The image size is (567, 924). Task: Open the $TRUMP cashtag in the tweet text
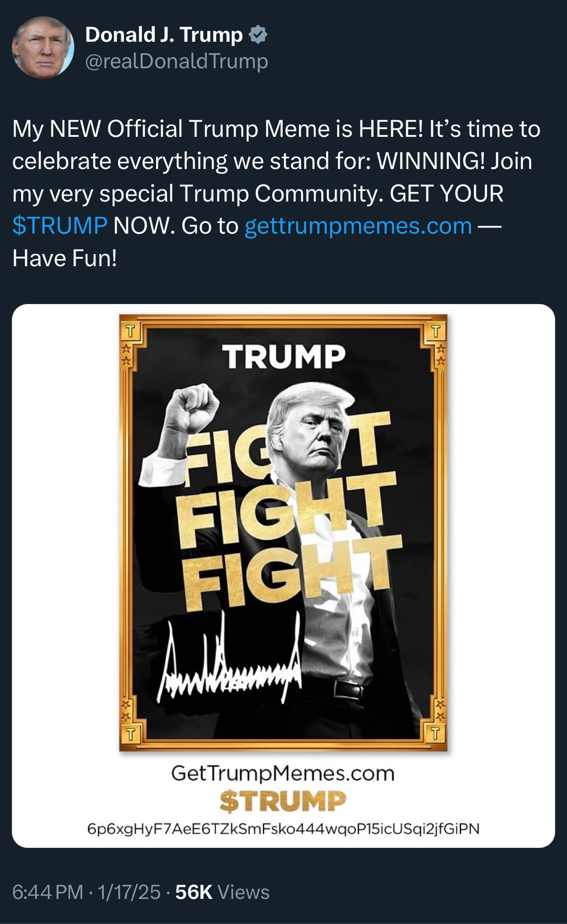[60, 226]
